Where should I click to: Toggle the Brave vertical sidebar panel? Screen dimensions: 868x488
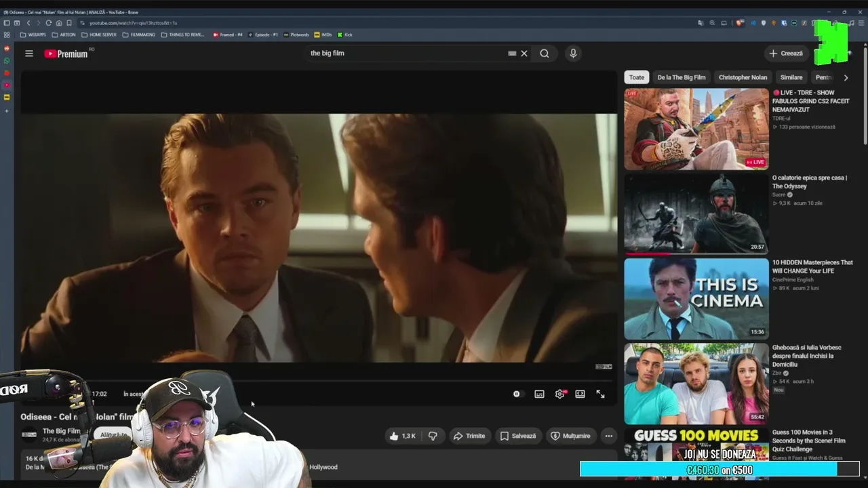(x=7, y=23)
